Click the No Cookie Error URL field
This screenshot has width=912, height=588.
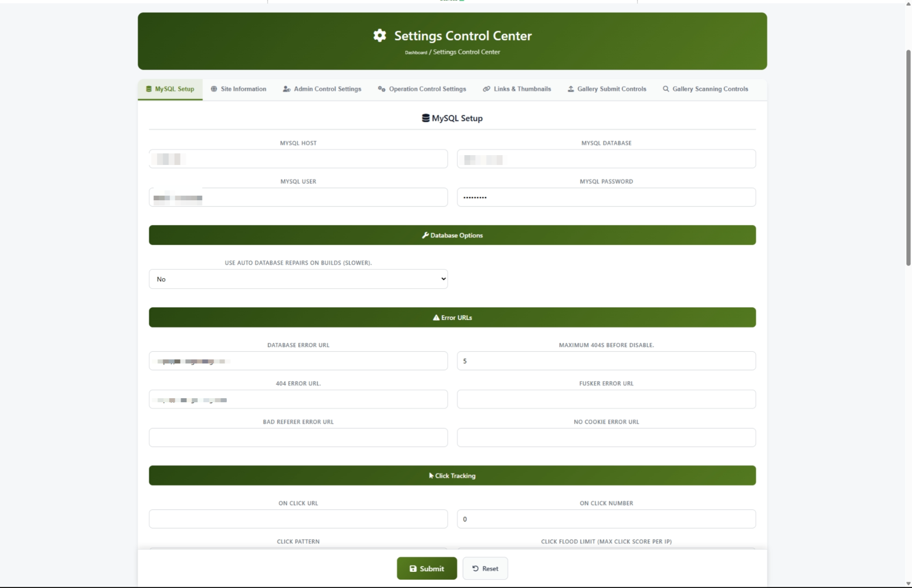[x=606, y=438]
